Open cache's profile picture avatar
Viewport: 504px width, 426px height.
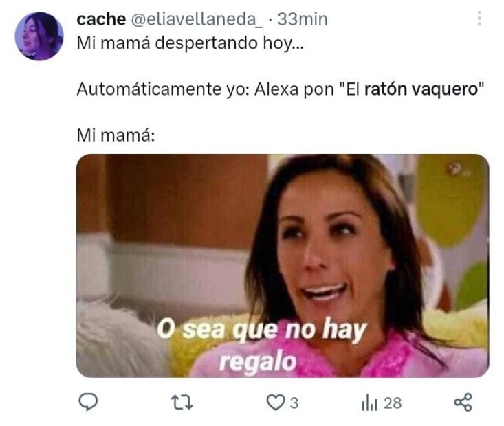39,36
